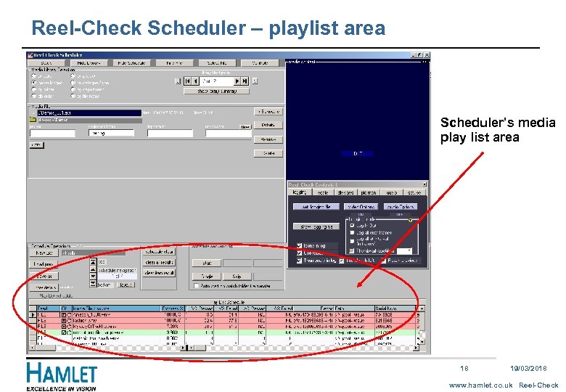Click the Delete media file button
This screenshot has height=392, width=566.
(x=268, y=153)
